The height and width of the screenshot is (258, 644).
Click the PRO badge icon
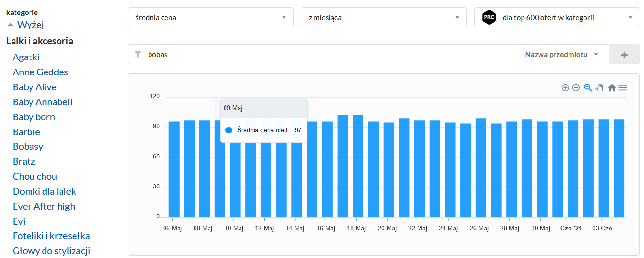(x=489, y=18)
